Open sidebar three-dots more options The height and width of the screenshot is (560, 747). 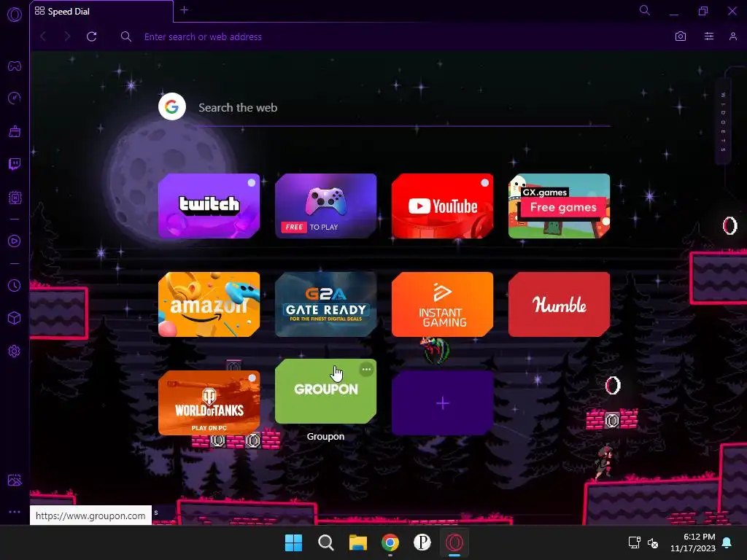pos(15,512)
